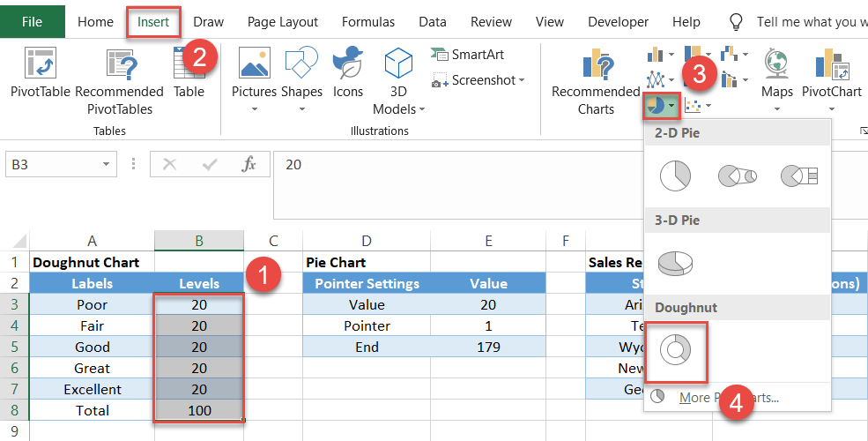Select column D header
This screenshot has width=868, height=441.
(367, 241)
